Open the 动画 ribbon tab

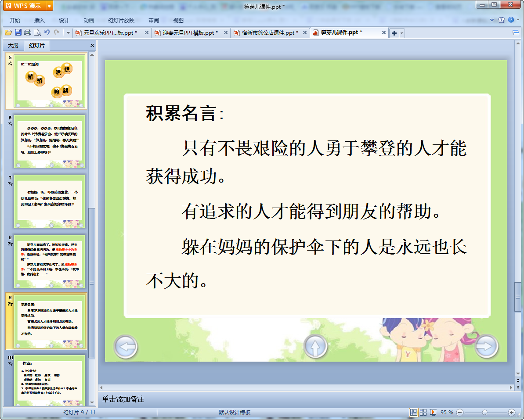click(x=89, y=20)
